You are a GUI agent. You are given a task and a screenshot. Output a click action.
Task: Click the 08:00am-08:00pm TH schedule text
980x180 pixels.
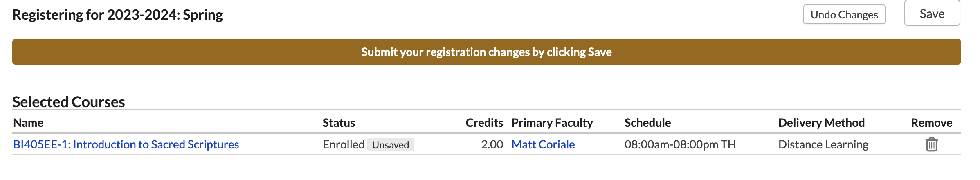tap(680, 144)
